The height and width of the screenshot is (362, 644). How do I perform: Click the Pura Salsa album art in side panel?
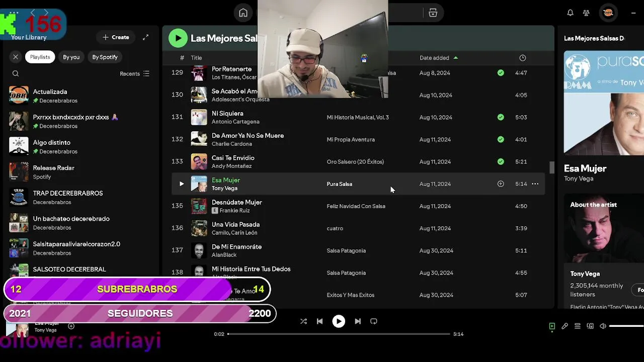click(x=604, y=102)
